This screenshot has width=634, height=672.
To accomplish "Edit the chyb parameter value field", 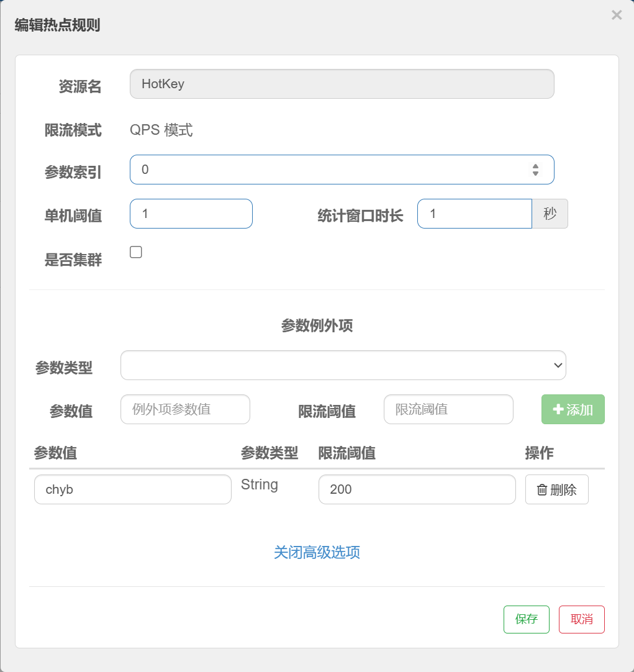I will (x=133, y=489).
